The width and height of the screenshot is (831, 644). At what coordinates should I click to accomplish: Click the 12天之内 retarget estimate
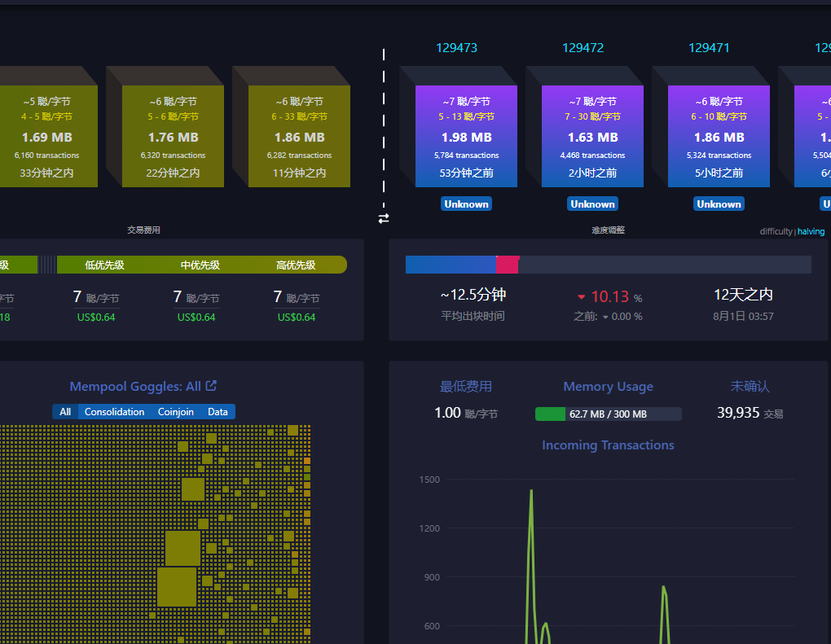(743, 295)
